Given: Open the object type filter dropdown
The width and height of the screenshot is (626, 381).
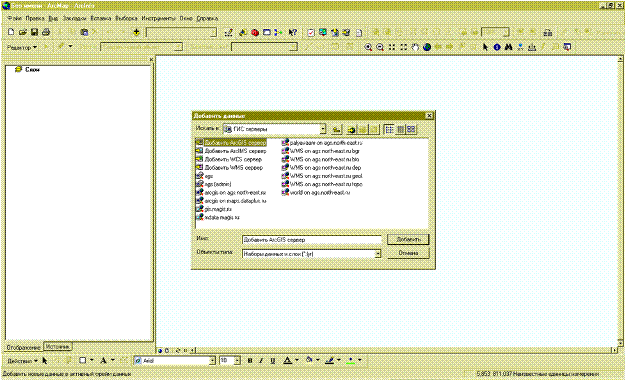Looking at the screenshot, I should [377, 254].
